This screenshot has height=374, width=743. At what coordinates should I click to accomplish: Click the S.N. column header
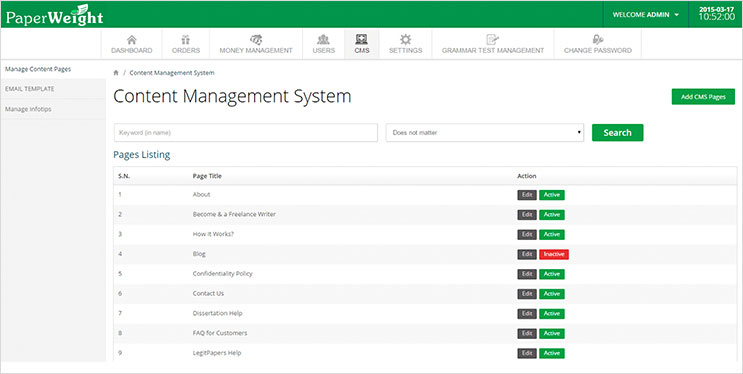pyautogui.click(x=124, y=176)
